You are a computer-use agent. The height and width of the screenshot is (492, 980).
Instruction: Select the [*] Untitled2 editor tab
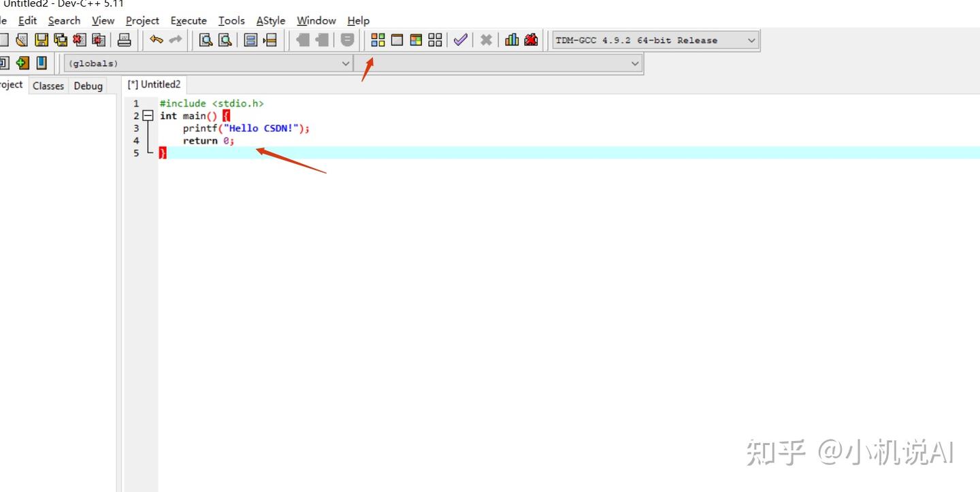[x=154, y=84]
